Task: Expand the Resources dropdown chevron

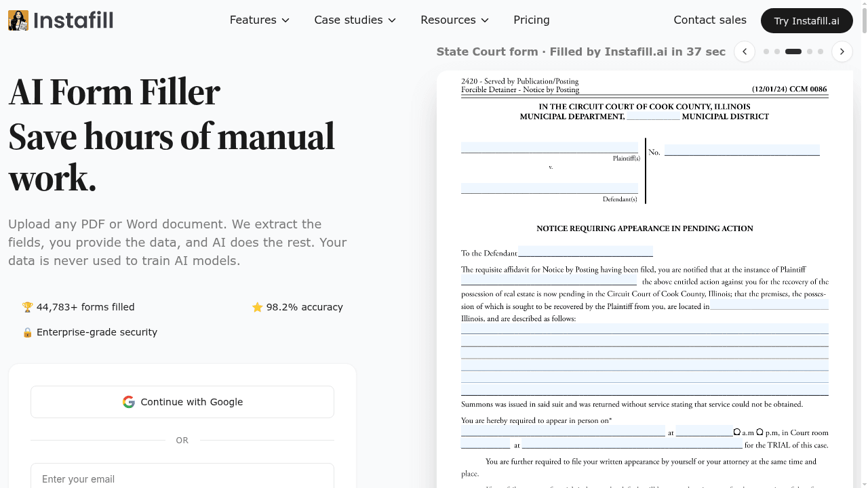Action: click(485, 20)
